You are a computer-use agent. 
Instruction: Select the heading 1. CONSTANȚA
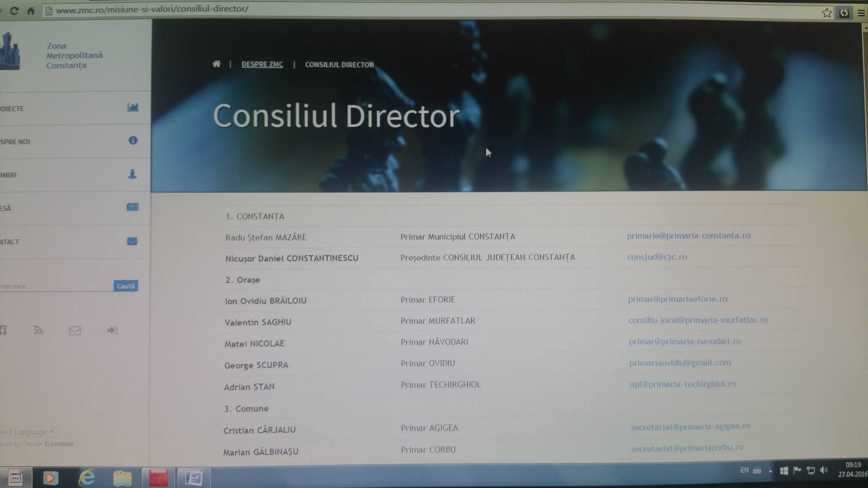pos(255,216)
